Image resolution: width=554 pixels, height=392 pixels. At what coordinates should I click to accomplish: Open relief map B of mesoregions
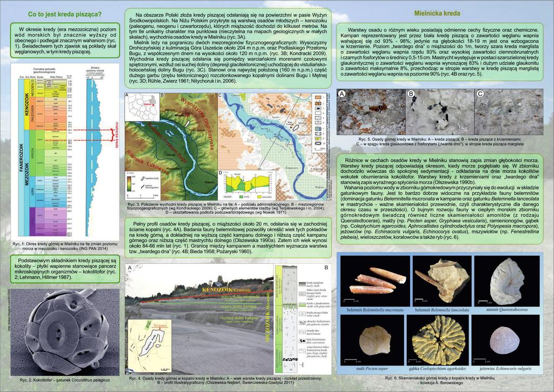pyautogui.click(x=171, y=147)
